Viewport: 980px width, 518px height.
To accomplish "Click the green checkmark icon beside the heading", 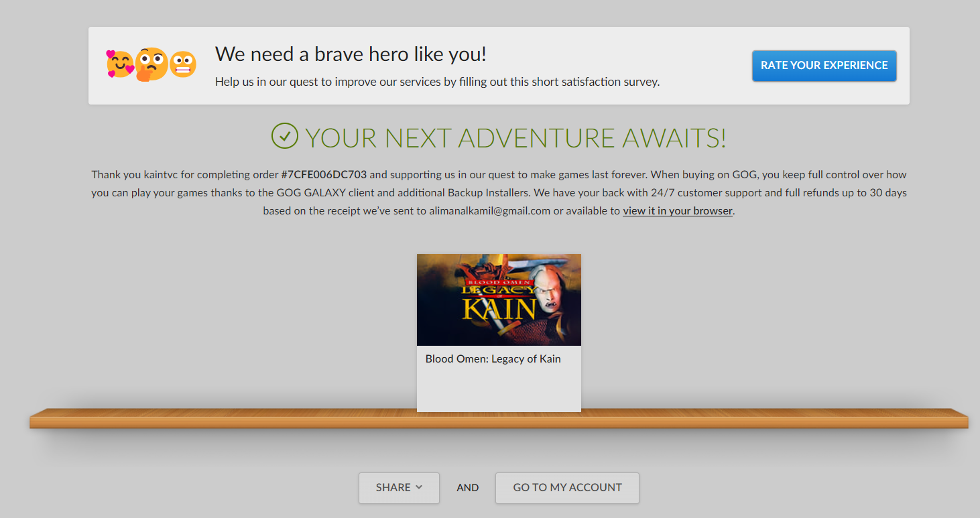I will pyautogui.click(x=284, y=136).
